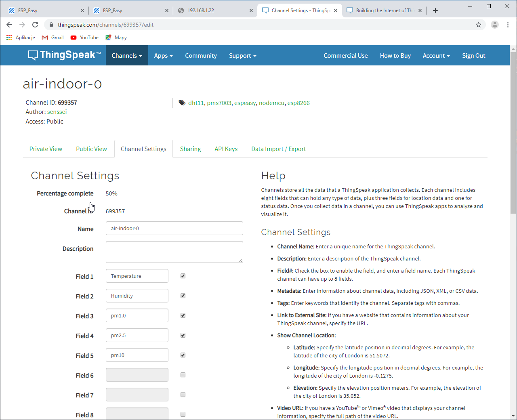Uncheck the Field 3 pm1.0 checkbox
The height and width of the screenshot is (420, 517).
[x=183, y=315]
